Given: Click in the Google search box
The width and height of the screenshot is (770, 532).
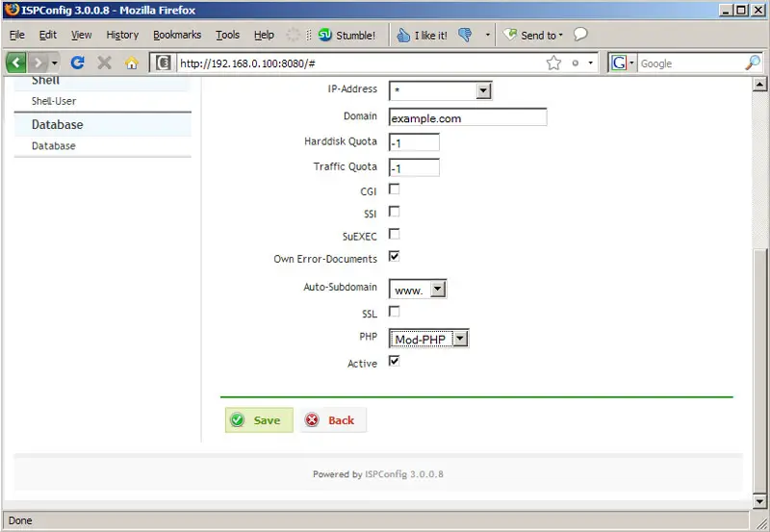Looking at the screenshot, I should coord(691,63).
